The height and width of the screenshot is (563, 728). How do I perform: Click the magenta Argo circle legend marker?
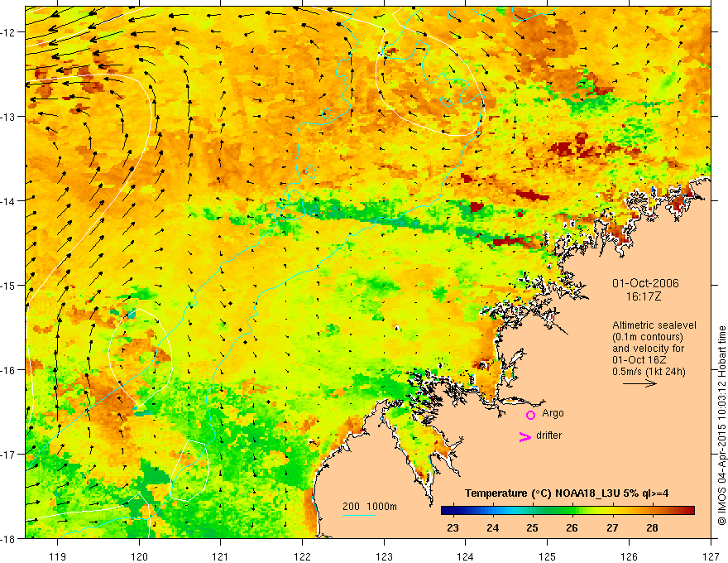pyautogui.click(x=530, y=415)
